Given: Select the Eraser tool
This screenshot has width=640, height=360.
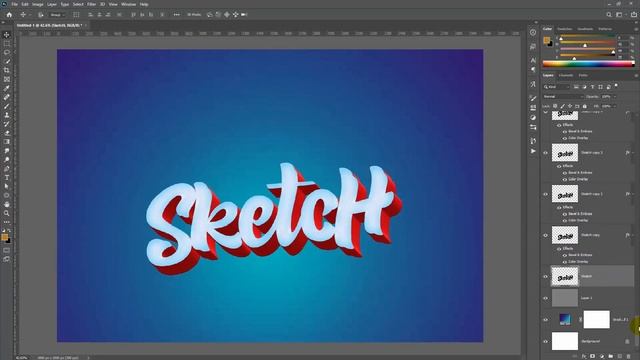Looking at the screenshot, I should pyautogui.click(x=7, y=133).
